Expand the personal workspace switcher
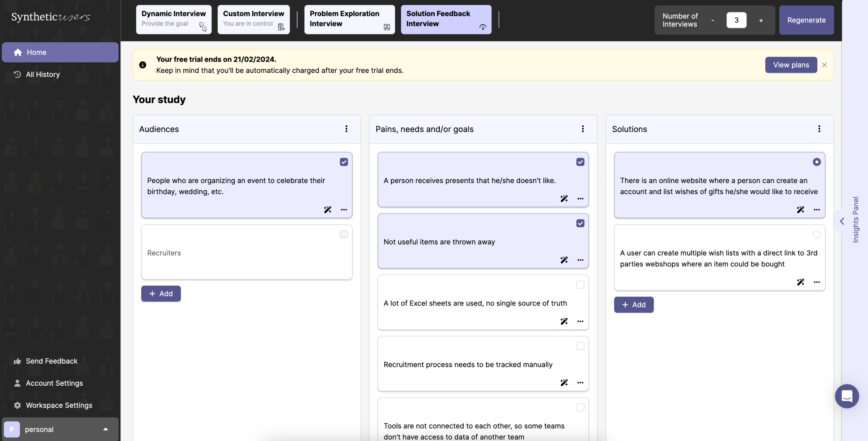 pyautogui.click(x=105, y=429)
